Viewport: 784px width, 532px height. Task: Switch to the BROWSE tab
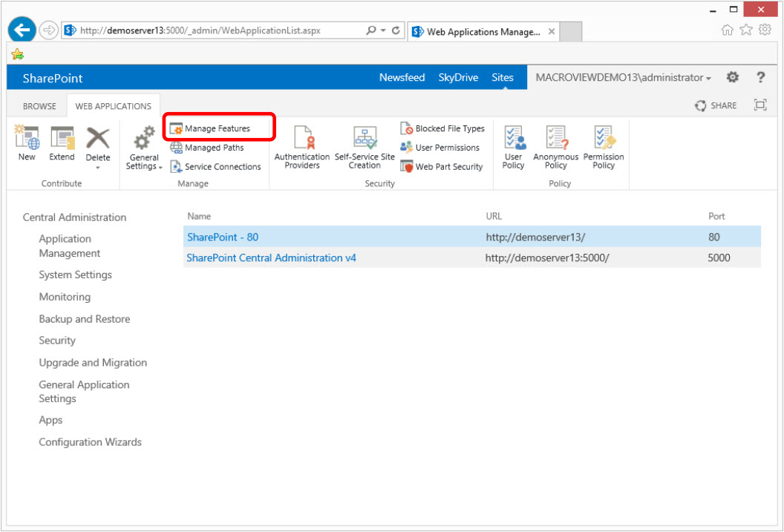(x=36, y=105)
